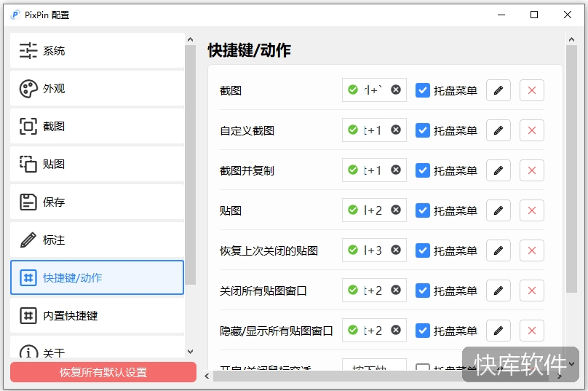Click the 恢复所有默认设置 button
This screenshot has height=391, width=588.
(x=103, y=372)
